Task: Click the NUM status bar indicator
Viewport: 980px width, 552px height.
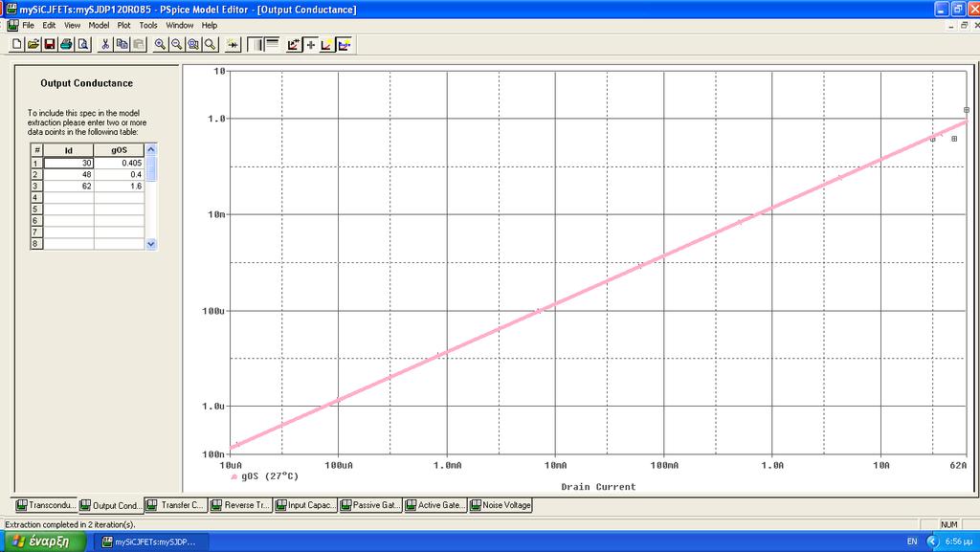Action: (948, 524)
